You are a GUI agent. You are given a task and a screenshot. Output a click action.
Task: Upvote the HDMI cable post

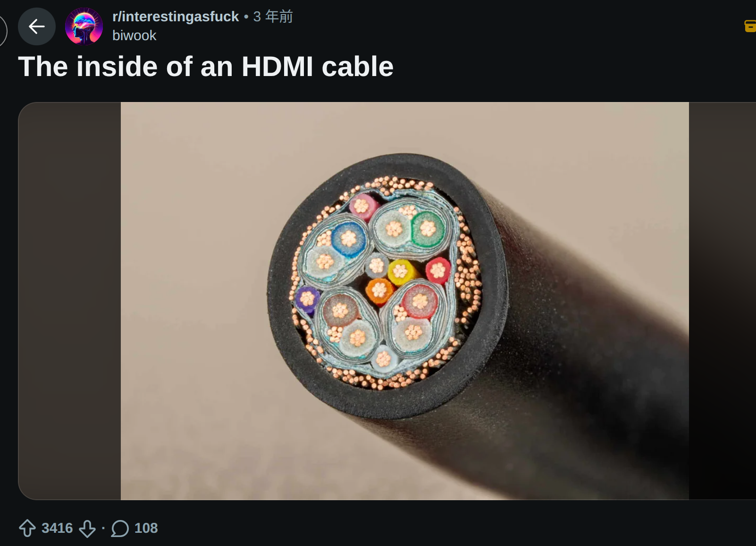coord(27,528)
